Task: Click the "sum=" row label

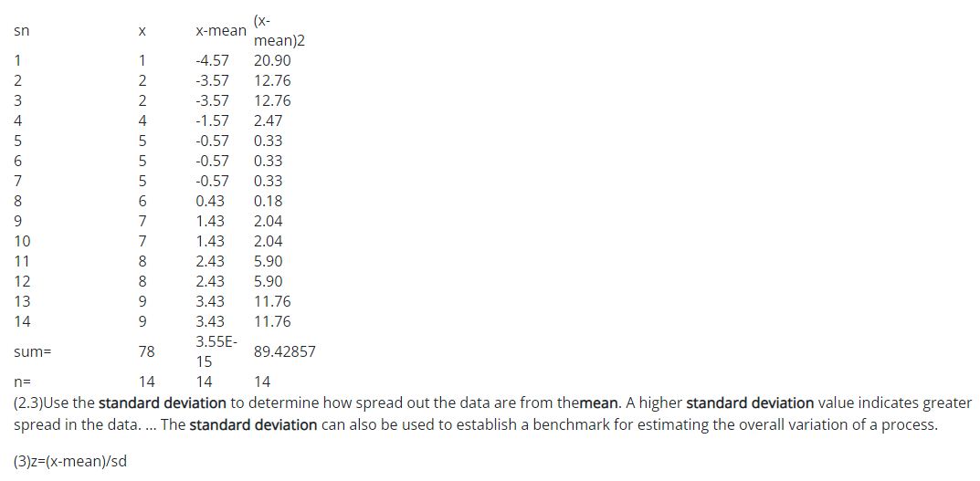Action: [33, 351]
